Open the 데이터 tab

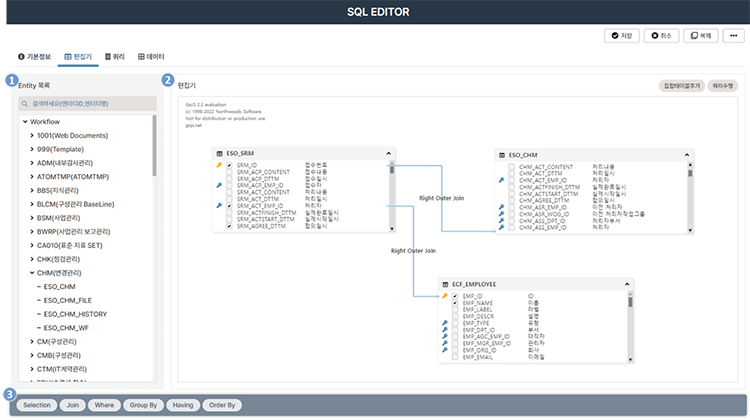point(151,57)
